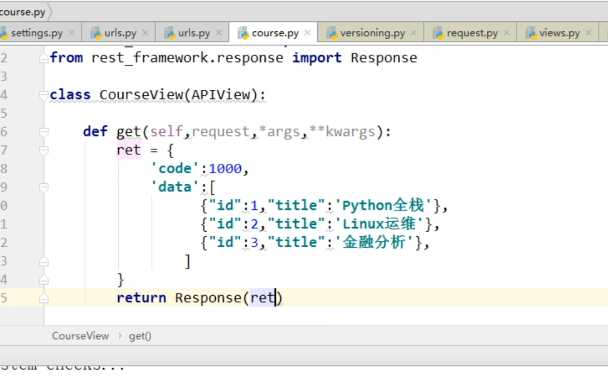Click the 'import' keyword
This screenshot has width=608, height=382.
click(317, 58)
